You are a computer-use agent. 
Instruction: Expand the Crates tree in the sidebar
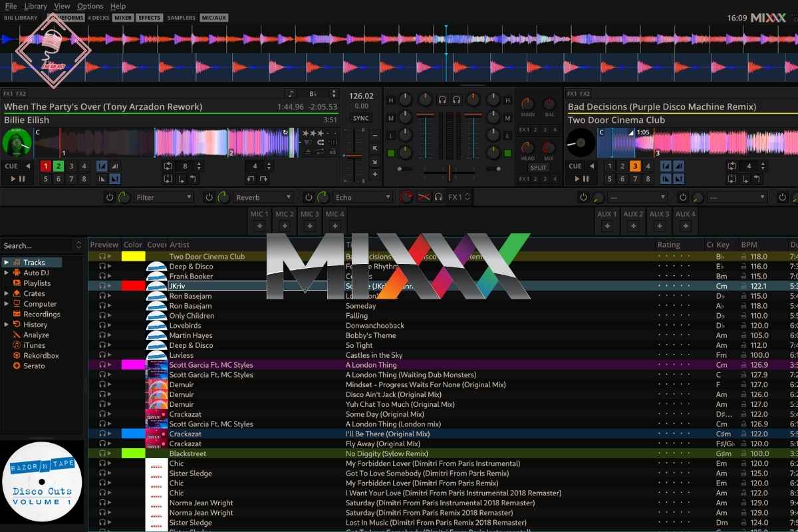point(7,293)
